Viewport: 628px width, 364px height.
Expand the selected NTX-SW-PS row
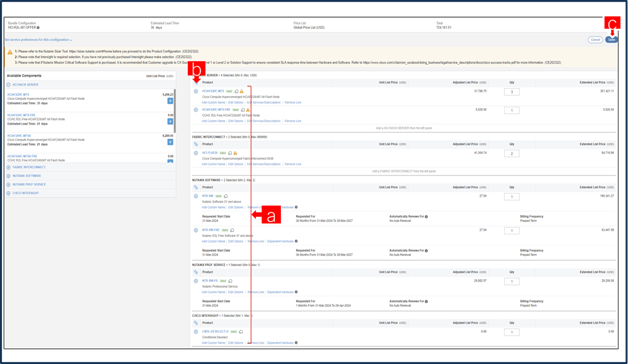coord(196,281)
